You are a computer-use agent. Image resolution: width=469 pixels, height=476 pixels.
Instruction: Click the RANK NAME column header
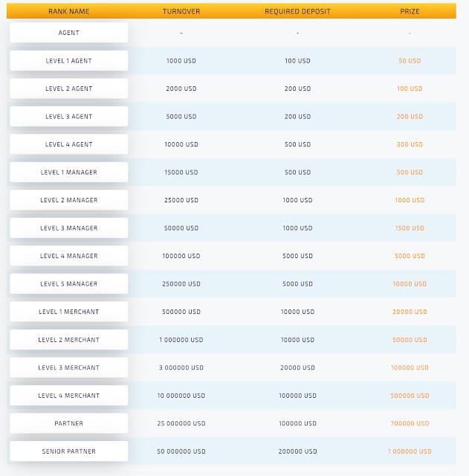[69, 12]
